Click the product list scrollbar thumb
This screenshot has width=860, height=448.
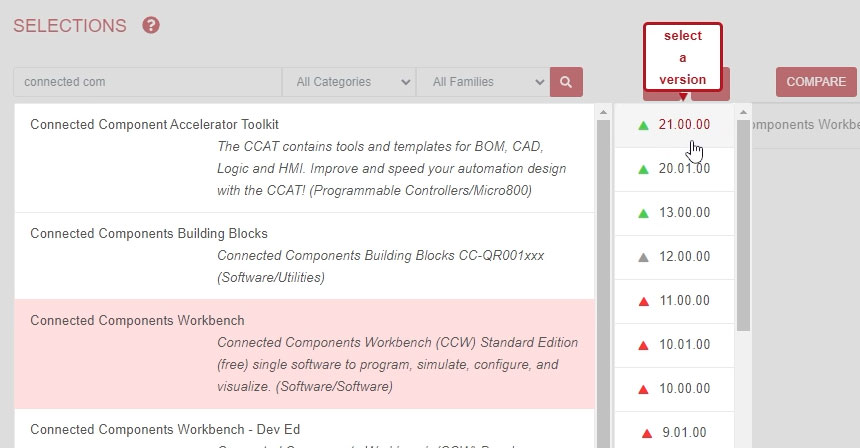point(603,284)
